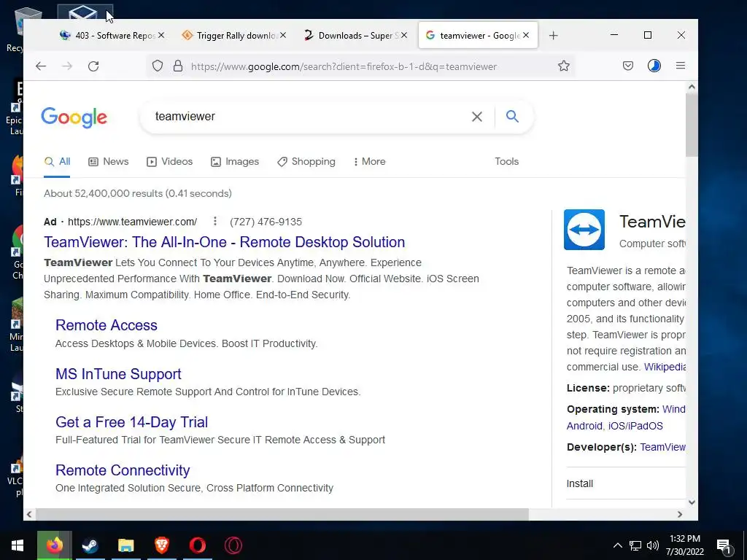Launch Brave browser from taskbar
The height and width of the screenshot is (560, 747).
(x=161, y=545)
